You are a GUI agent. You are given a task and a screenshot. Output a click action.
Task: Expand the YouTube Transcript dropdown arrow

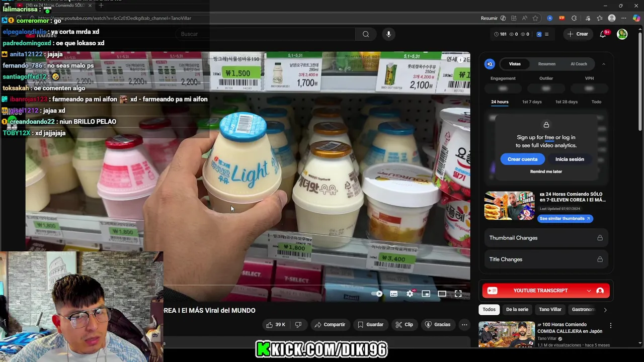[589, 291]
